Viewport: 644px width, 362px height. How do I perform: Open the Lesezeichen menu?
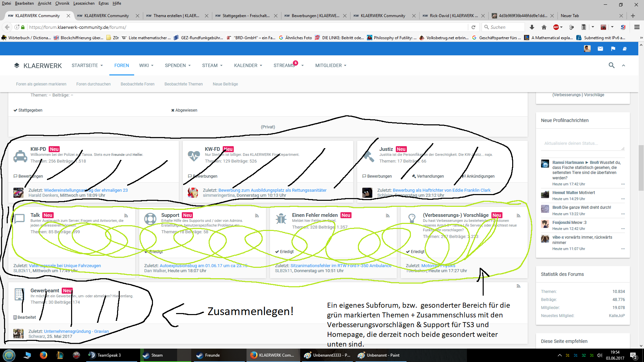click(x=84, y=3)
